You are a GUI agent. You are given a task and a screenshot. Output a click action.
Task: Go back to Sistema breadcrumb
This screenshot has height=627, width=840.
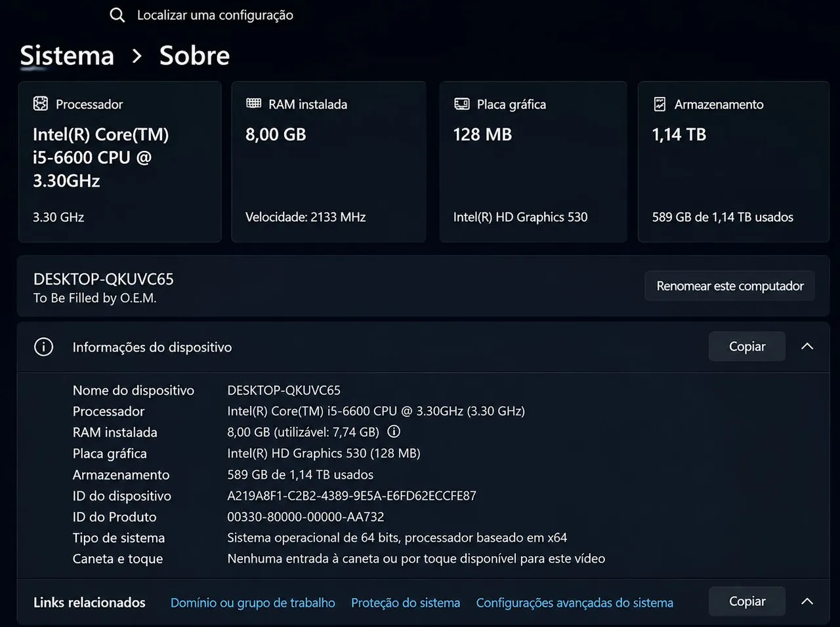[x=67, y=56]
